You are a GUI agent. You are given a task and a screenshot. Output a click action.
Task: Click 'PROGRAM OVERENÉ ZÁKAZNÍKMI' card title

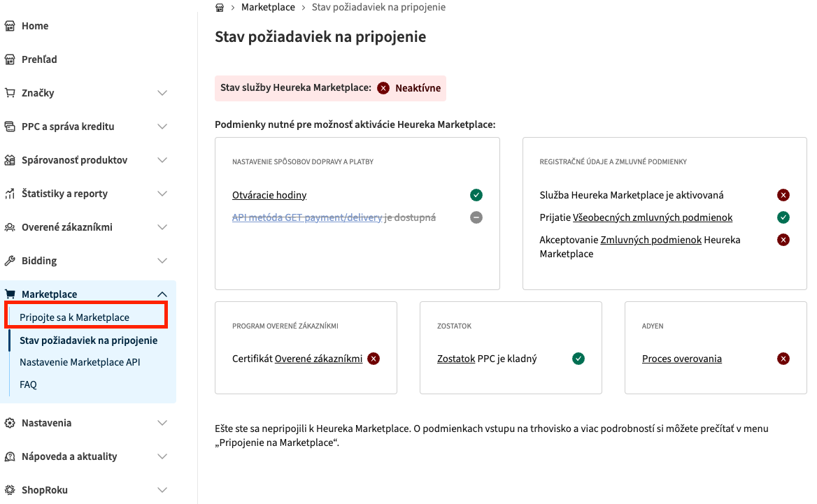(x=285, y=326)
